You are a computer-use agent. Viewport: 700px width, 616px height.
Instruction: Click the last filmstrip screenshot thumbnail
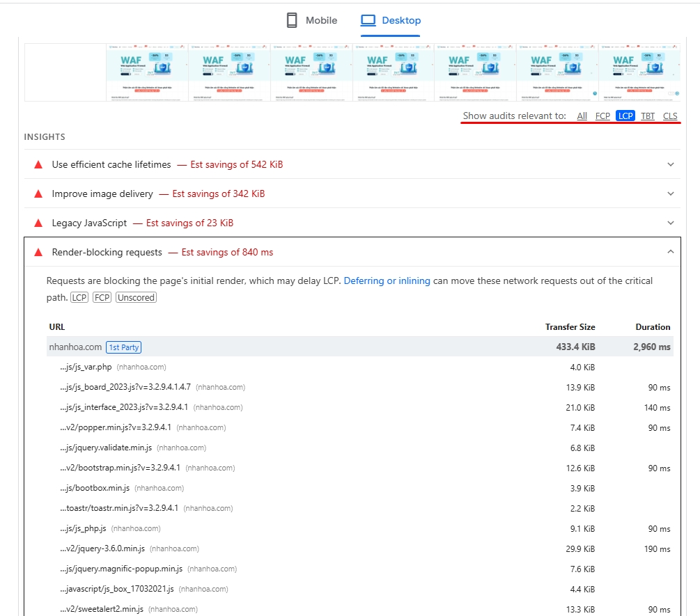(639, 72)
